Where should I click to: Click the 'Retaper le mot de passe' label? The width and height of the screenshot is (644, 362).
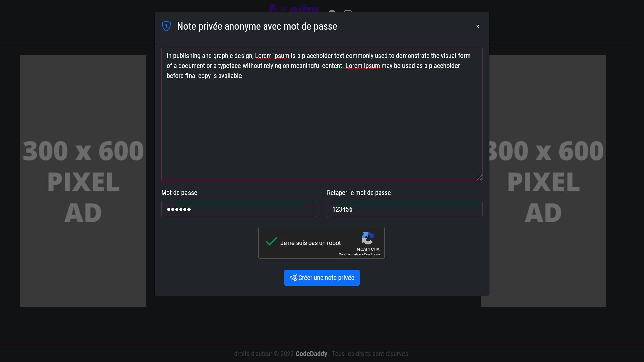[x=359, y=193]
